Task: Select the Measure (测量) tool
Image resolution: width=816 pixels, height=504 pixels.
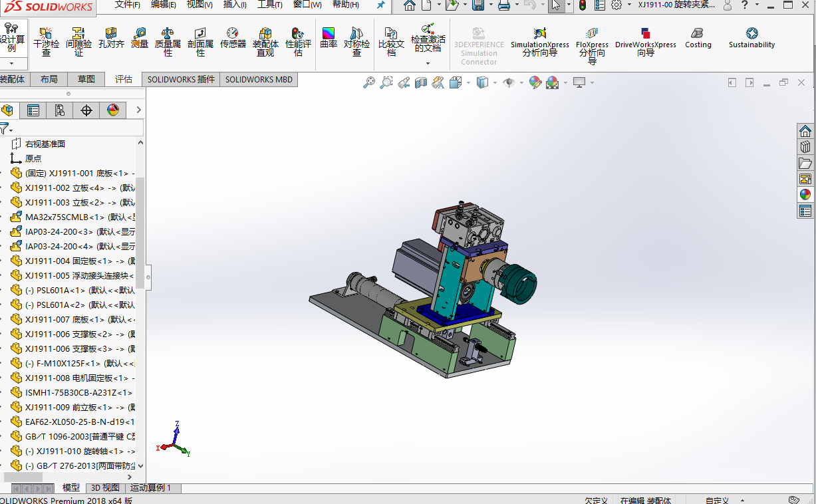Action: tap(140, 39)
